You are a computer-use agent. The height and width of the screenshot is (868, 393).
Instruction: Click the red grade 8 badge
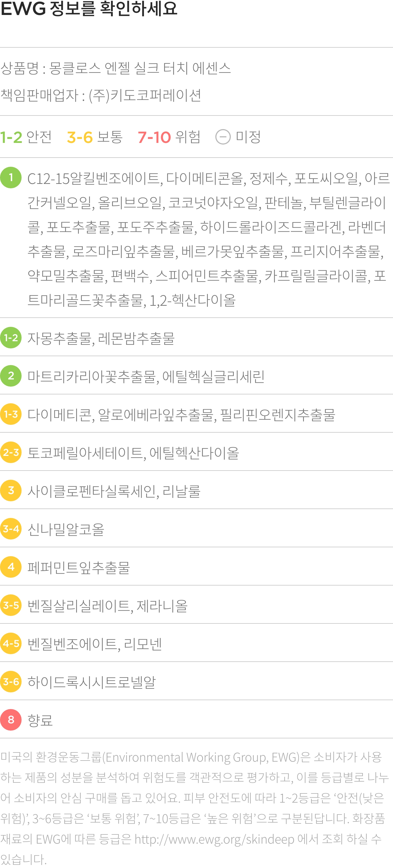11,720
